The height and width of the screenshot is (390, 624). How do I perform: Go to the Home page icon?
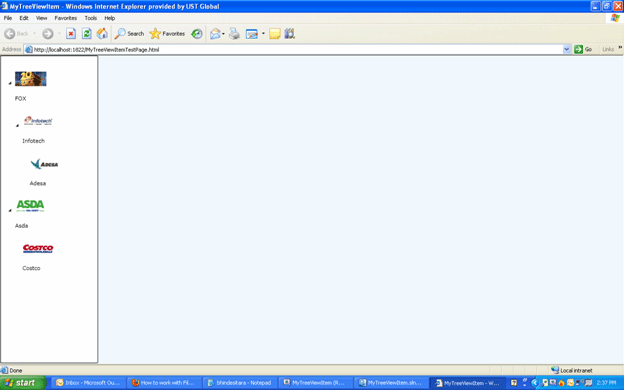pyautogui.click(x=102, y=34)
